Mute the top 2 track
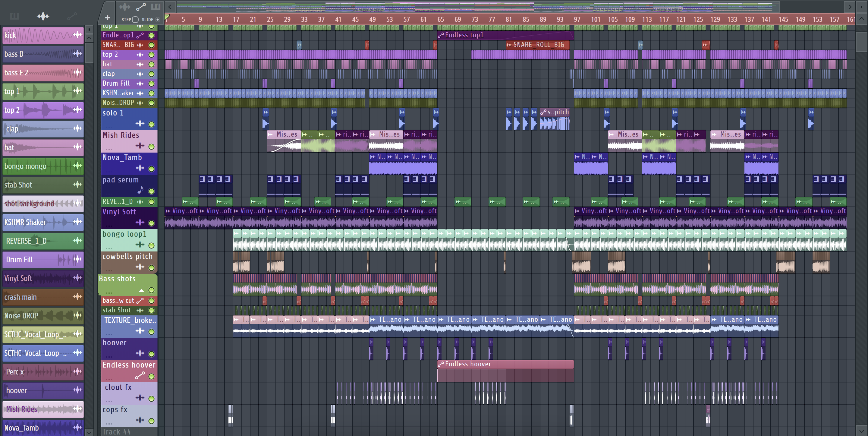Viewport: 868px width, 436px height. point(152,55)
